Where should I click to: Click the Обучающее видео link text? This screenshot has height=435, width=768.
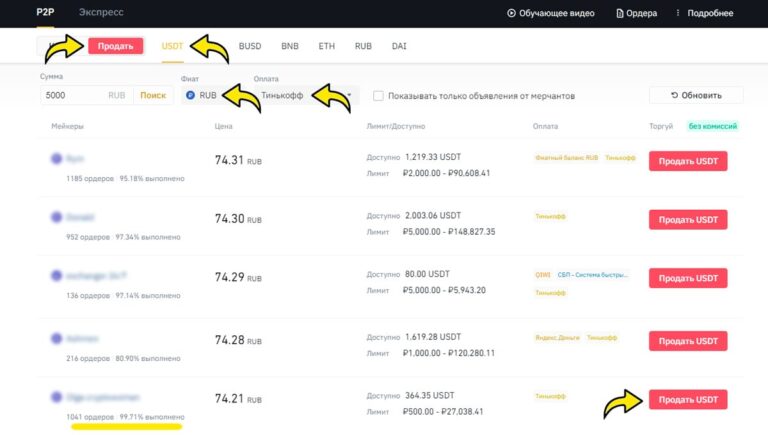click(556, 13)
